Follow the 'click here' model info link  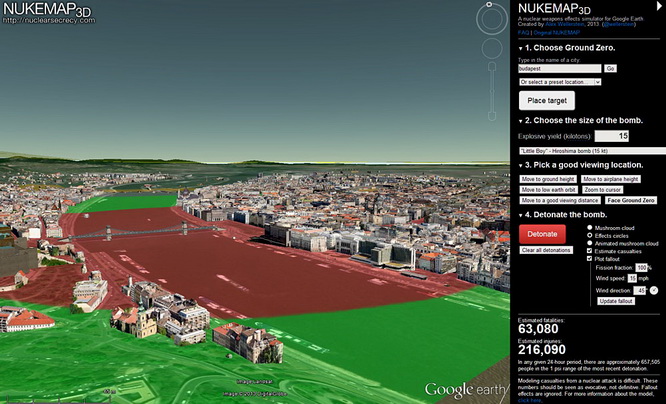pyautogui.click(x=529, y=400)
